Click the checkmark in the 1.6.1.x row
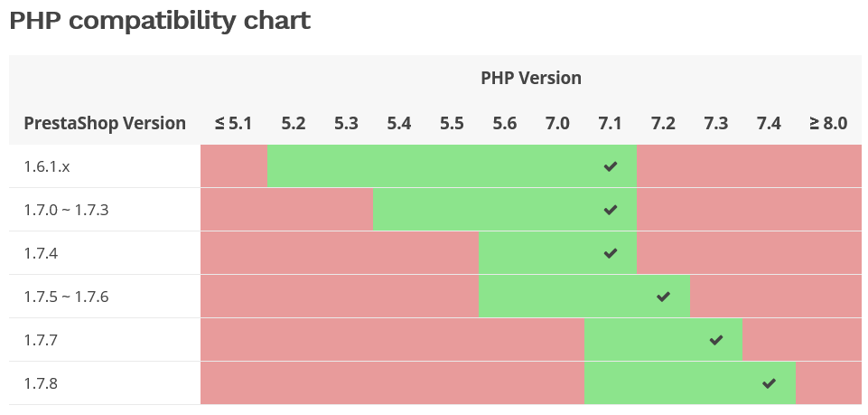868x415 pixels. [611, 166]
